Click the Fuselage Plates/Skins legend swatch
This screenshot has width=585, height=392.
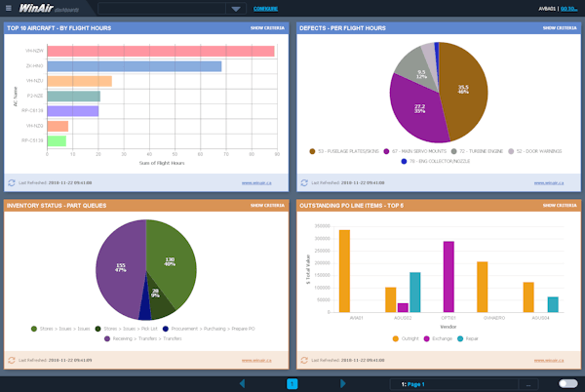pos(312,151)
